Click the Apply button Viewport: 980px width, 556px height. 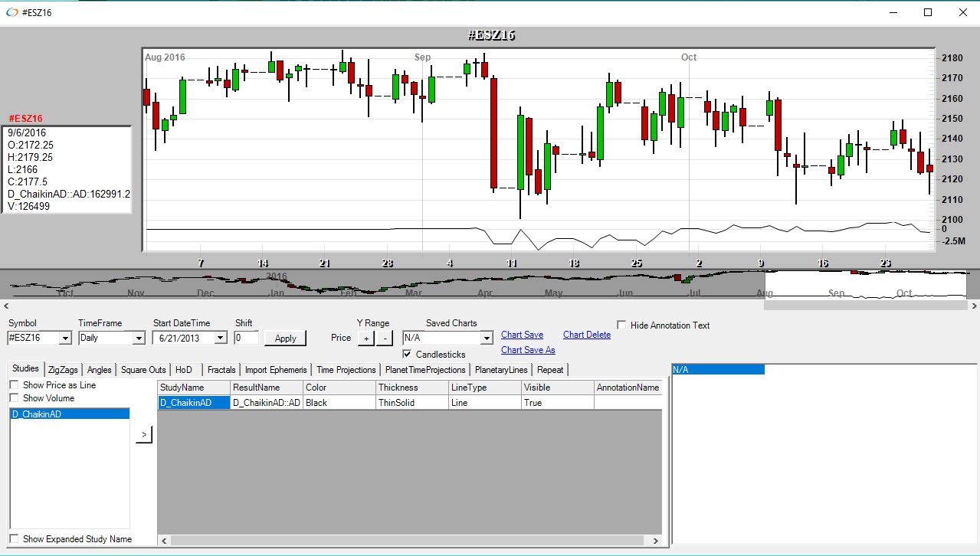point(285,338)
